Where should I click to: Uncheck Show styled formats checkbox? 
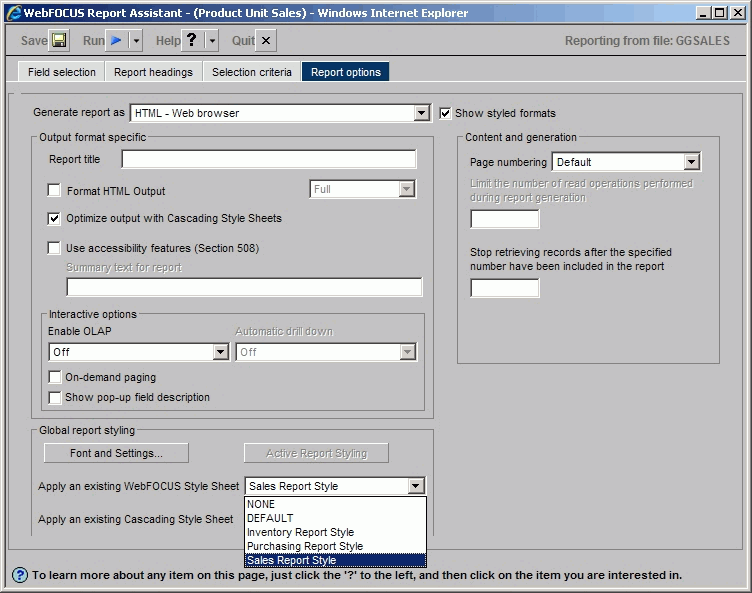[445, 113]
